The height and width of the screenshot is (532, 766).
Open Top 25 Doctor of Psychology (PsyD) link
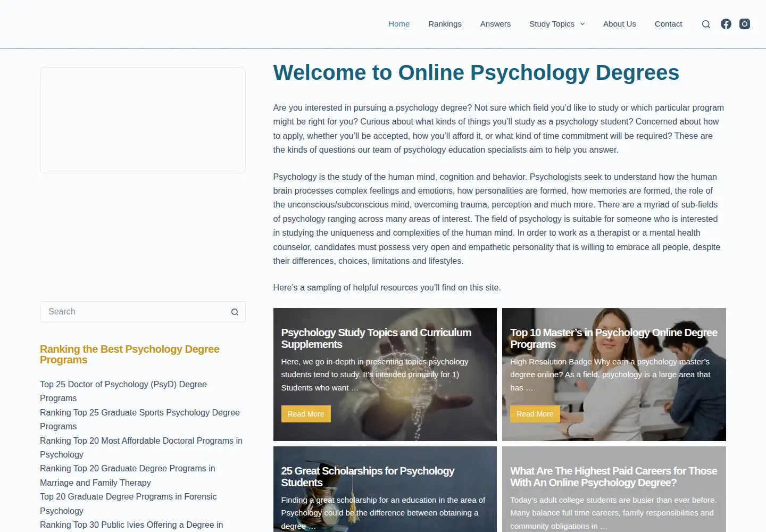coord(123,391)
